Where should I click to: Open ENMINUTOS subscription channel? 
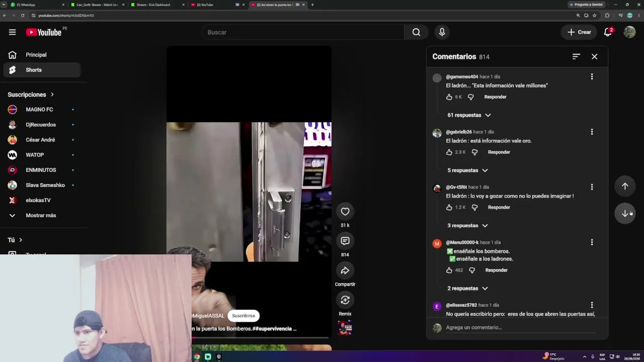coord(41,170)
